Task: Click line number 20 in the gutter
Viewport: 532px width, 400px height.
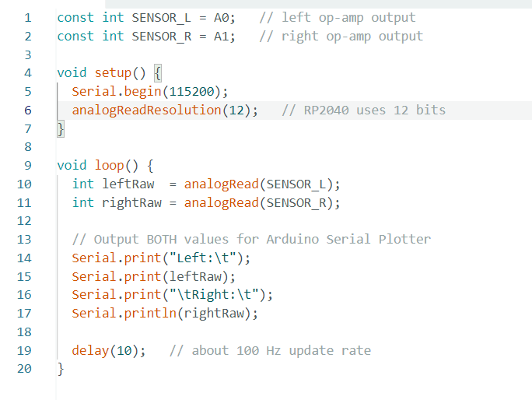Action: click(25, 368)
